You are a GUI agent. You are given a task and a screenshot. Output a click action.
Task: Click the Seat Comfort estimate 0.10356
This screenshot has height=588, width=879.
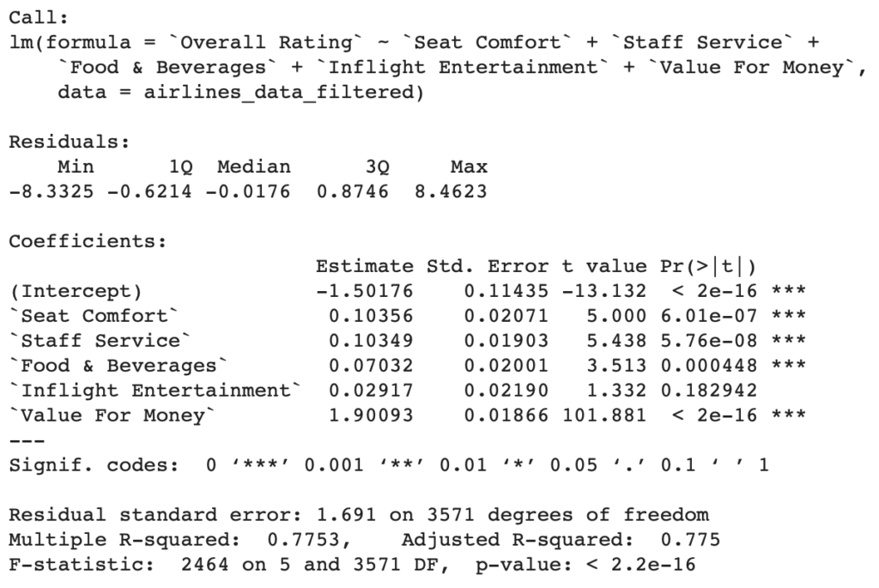point(371,316)
